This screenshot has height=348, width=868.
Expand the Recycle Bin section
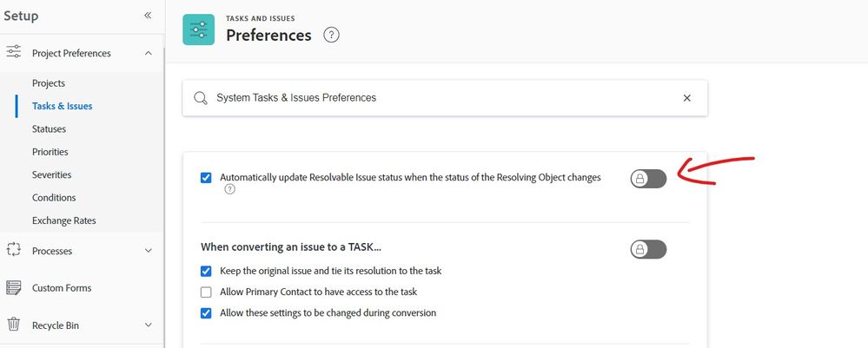pyautogui.click(x=148, y=325)
